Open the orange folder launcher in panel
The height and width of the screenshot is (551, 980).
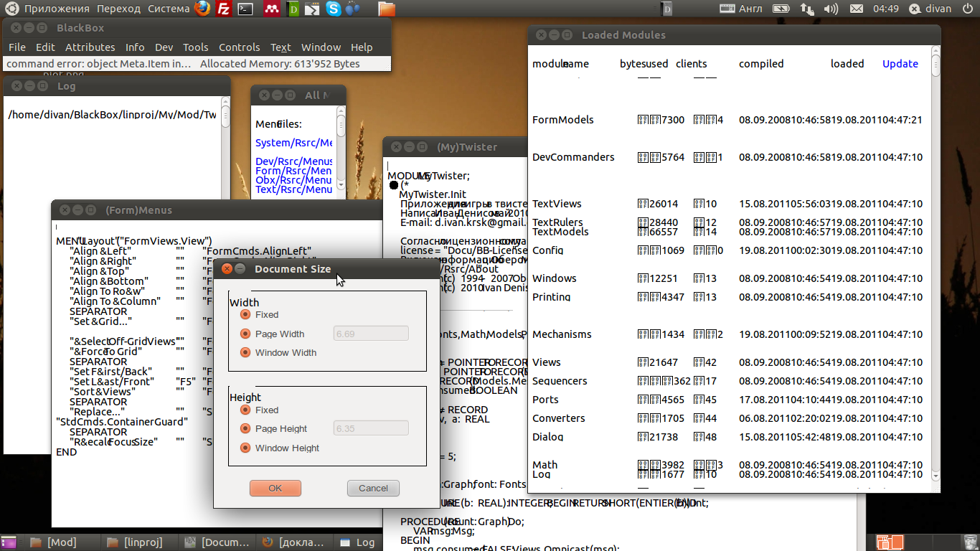coord(387,9)
